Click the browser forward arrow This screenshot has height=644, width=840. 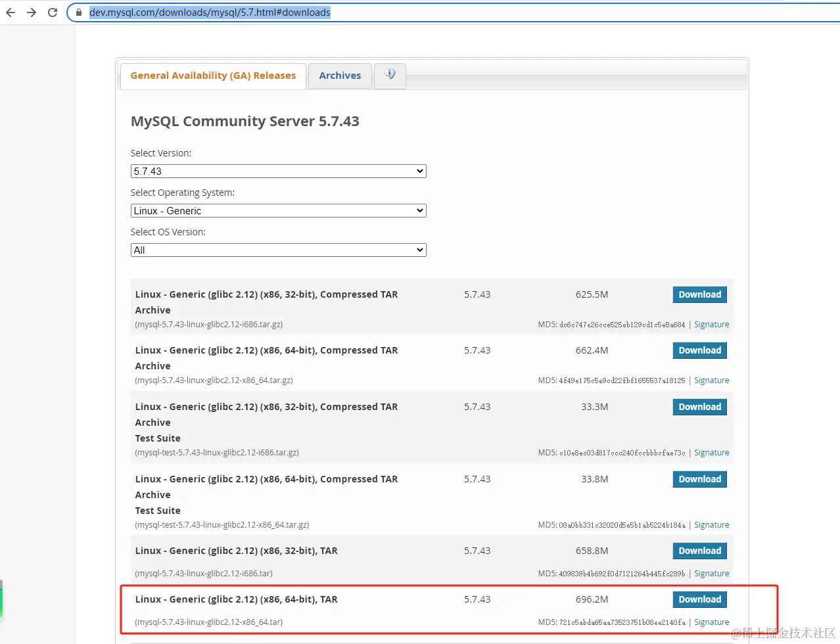click(32, 12)
